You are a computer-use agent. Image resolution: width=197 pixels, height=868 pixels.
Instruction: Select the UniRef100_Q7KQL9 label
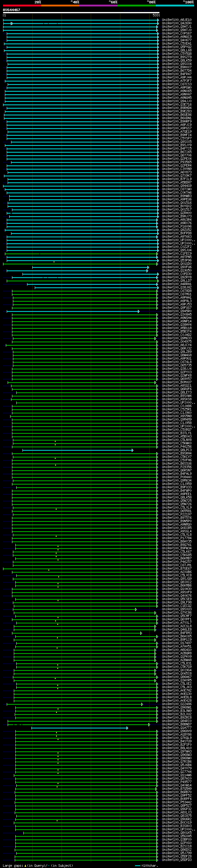pyautogui.click(x=177, y=738)
